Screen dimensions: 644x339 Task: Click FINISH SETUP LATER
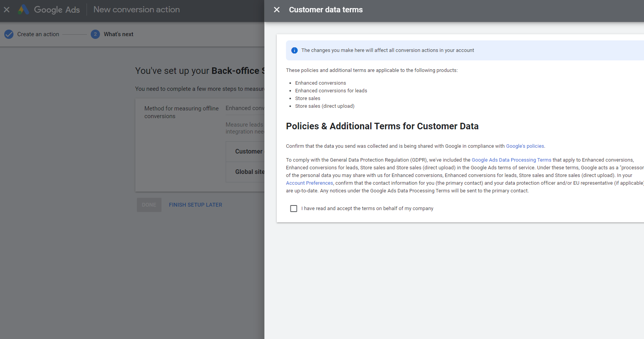click(x=195, y=205)
